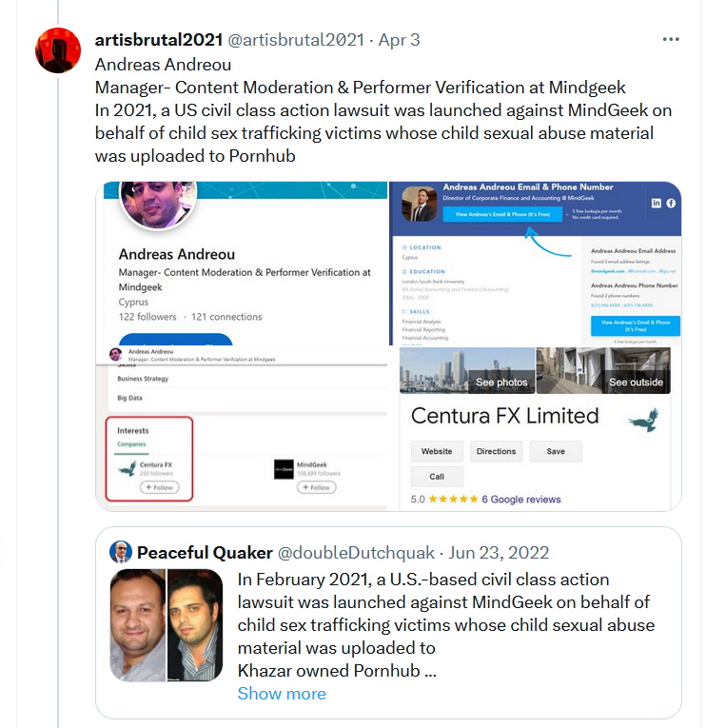726x728 pixels.
Task: Click the small Centura FX eagle icon under Interests
Action: (128, 468)
